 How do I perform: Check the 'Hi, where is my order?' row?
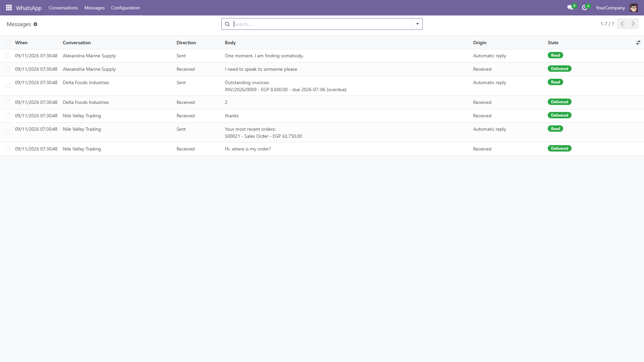point(8,149)
